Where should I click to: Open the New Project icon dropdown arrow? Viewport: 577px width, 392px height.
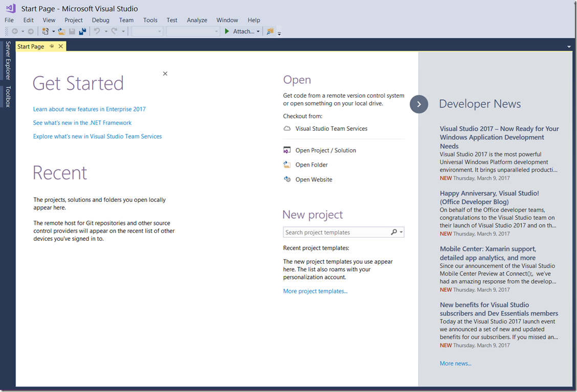tap(53, 32)
